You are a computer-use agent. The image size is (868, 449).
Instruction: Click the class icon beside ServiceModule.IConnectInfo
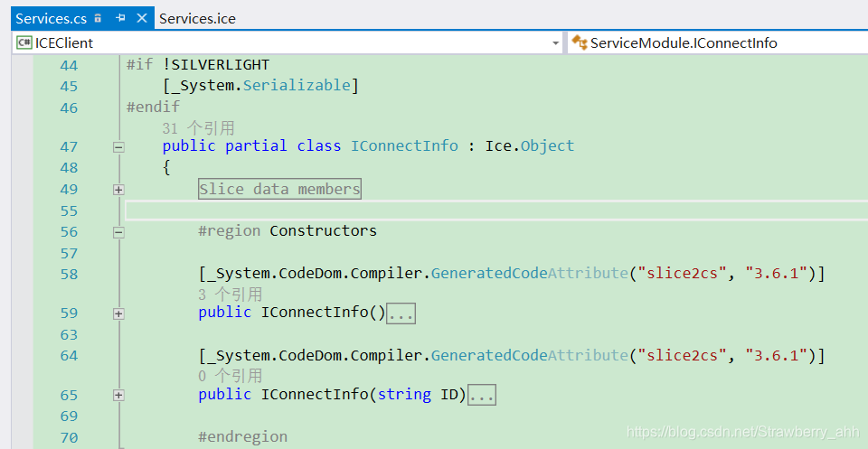coord(579,42)
